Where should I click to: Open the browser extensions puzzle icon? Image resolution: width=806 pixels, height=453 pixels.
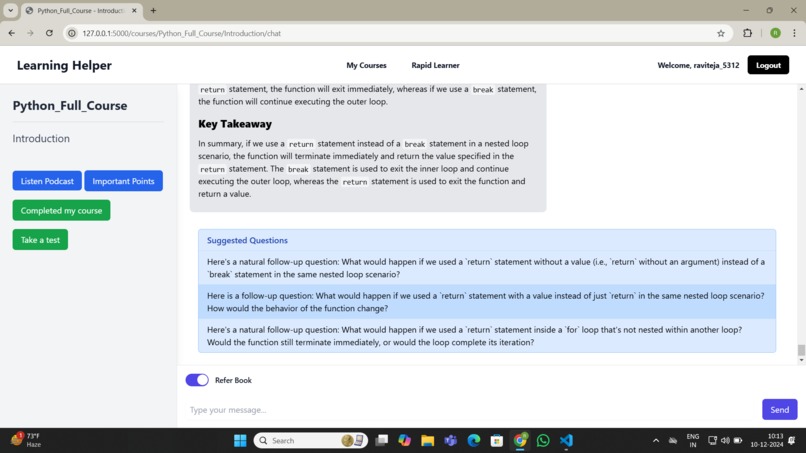(747, 33)
